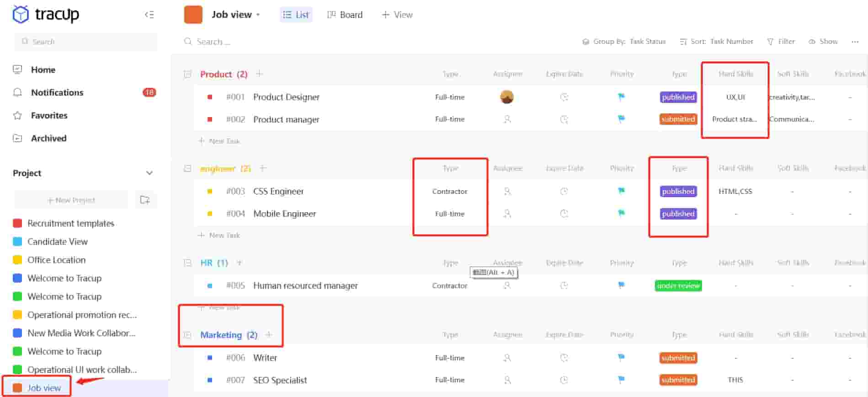Click the New Project button
This screenshot has height=397, width=868.
71,200
